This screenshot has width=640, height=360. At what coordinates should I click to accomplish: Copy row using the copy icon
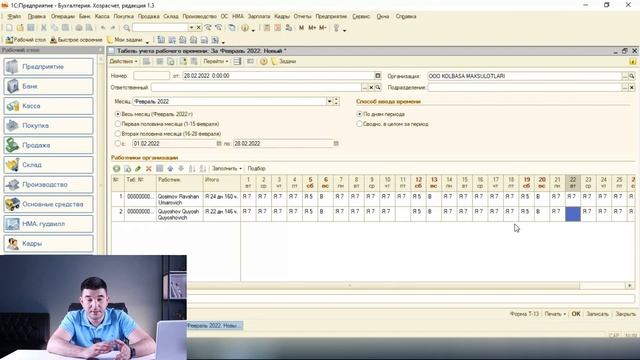pyautogui.click(x=127, y=169)
